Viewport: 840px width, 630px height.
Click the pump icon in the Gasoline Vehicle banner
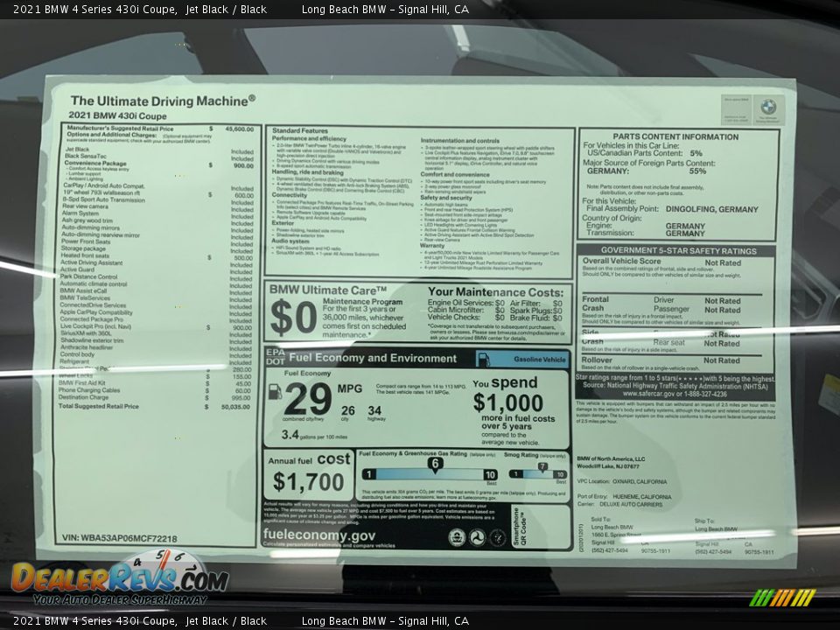(x=483, y=359)
